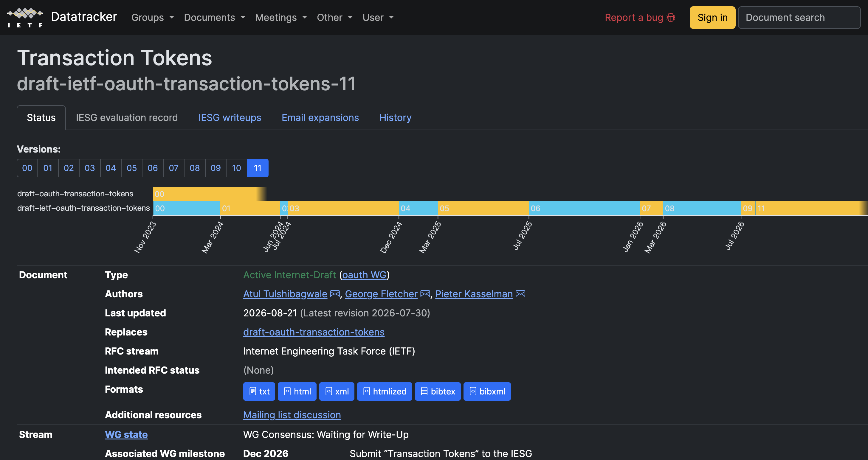Select version 11 in the Versions list
The height and width of the screenshot is (460, 868).
258,168
